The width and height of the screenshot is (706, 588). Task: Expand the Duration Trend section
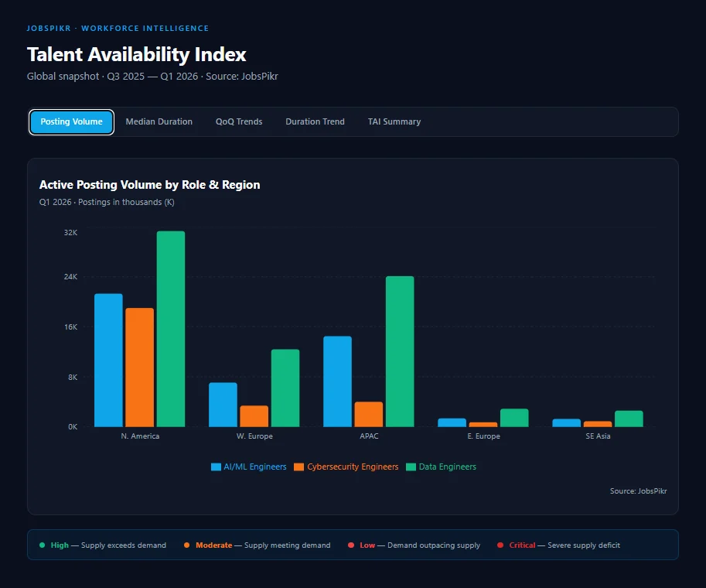click(315, 121)
